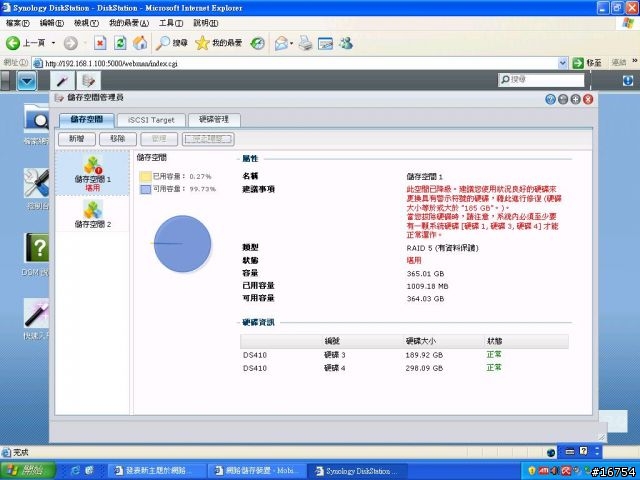Click the 新增 button
The image size is (640, 480).
click(77, 139)
